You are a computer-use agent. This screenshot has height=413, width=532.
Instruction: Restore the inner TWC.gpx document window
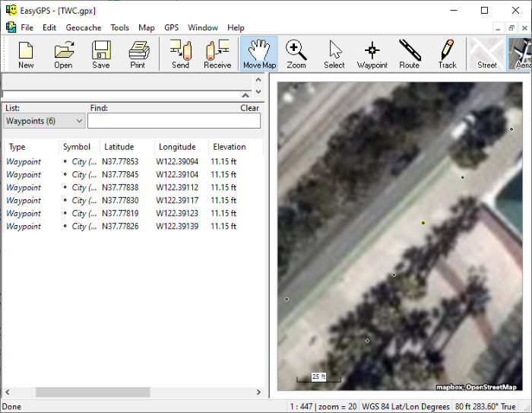click(511, 28)
